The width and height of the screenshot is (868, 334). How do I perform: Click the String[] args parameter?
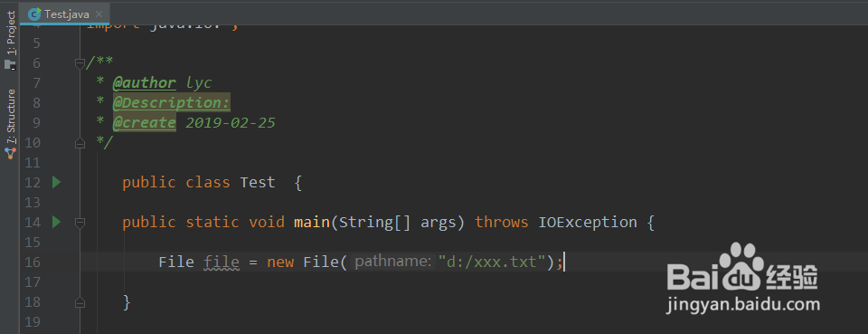(x=401, y=223)
